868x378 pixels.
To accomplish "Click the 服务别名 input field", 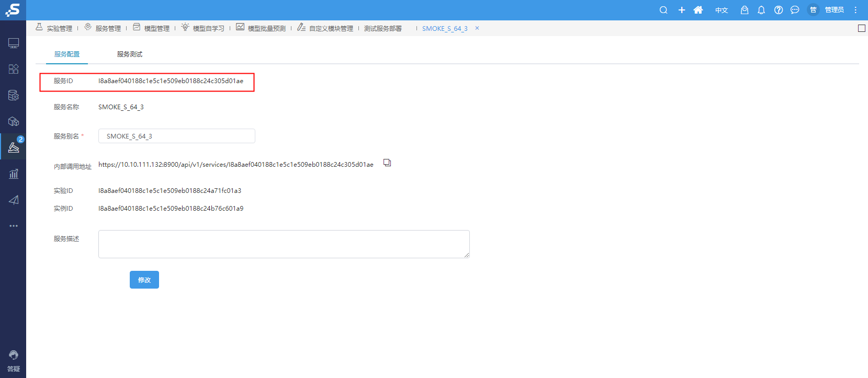I will pos(177,136).
